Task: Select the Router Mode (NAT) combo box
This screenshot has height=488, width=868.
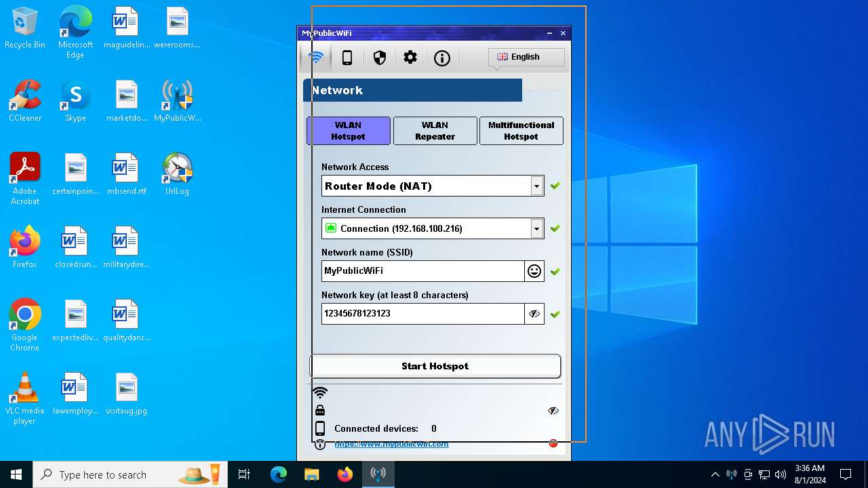Action: point(433,186)
